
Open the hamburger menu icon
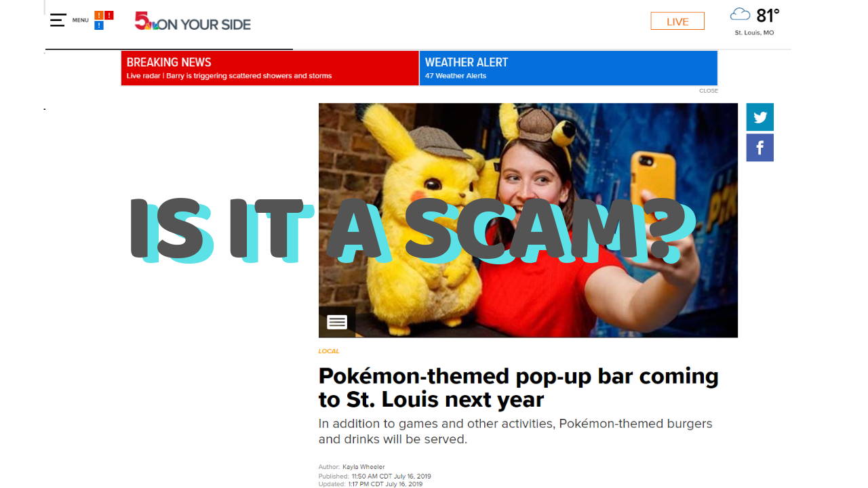coord(58,20)
